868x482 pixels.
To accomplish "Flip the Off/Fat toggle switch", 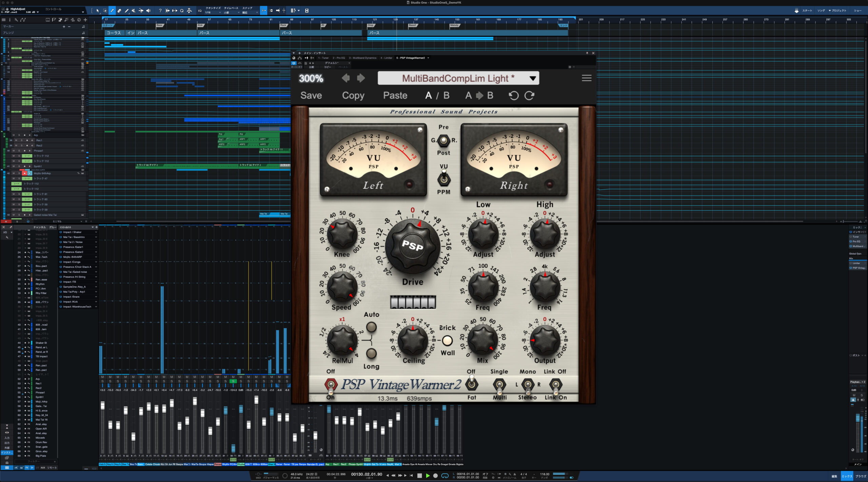I will [472, 383].
